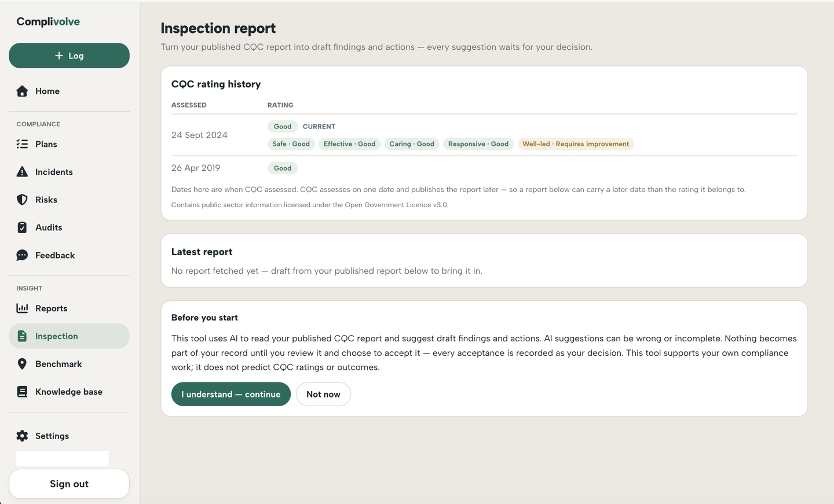Click the Knowledge base book icon
The height and width of the screenshot is (504, 834).
(22, 392)
